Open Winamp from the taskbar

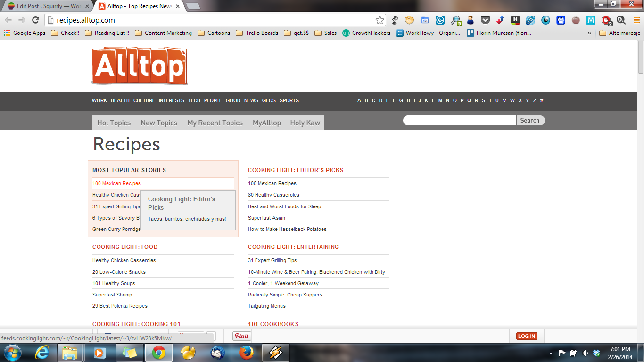275,353
